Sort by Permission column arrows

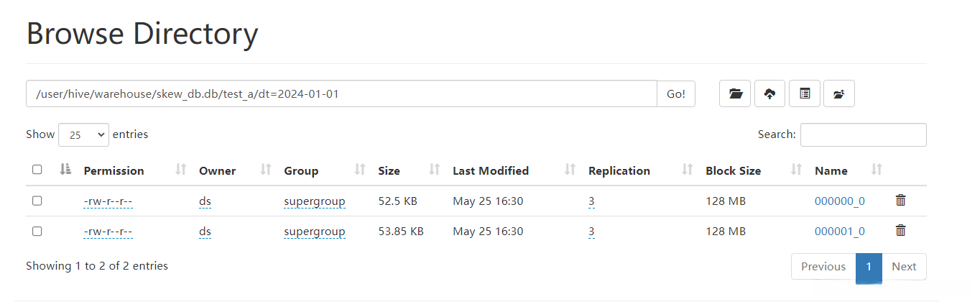click(x=181, y=170)
